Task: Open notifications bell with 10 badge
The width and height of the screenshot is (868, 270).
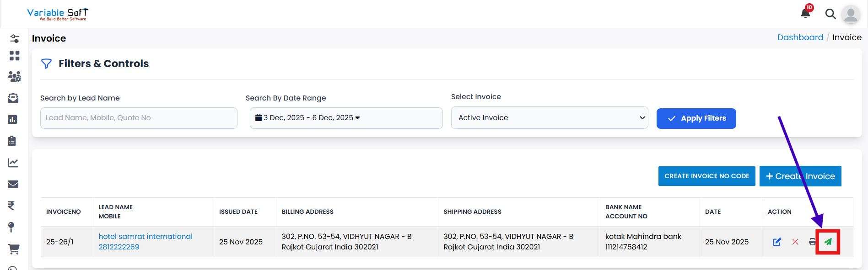Action: click(806, 13)
